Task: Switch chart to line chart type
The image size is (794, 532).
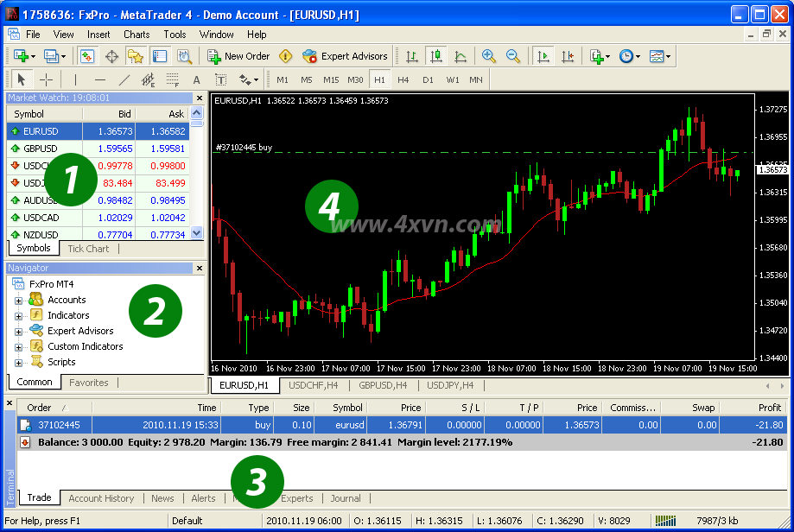Action: pyautogui.click(x=461, y=56)
